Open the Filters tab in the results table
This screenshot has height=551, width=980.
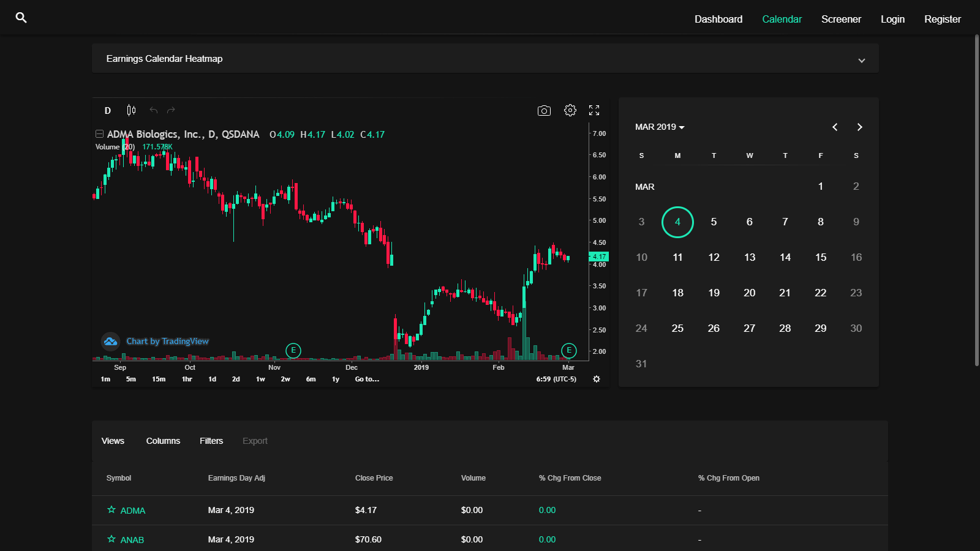click(x=211, y=440)
